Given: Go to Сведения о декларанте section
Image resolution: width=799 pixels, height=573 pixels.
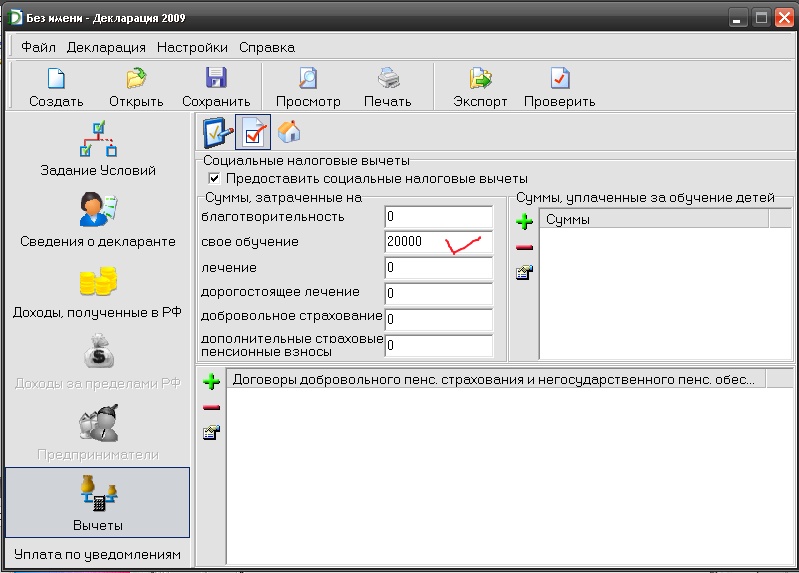Looking at the screenshot, I should pos(98,219).
